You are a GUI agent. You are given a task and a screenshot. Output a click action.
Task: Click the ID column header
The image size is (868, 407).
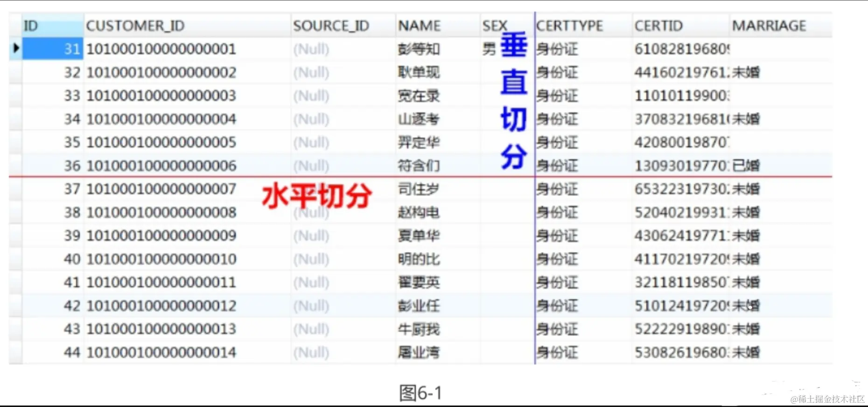[x=53, y=26]
